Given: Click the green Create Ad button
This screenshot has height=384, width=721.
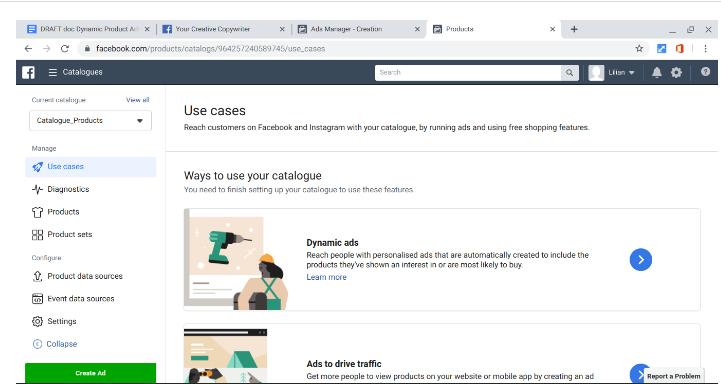Looking at the screenshot, I should click(91, 373).
